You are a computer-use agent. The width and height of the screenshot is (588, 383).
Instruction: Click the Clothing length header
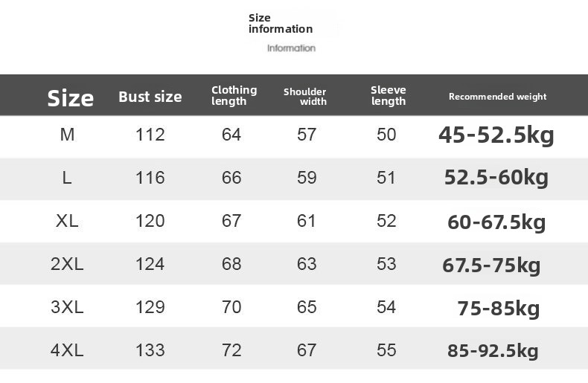coord(234,95)
